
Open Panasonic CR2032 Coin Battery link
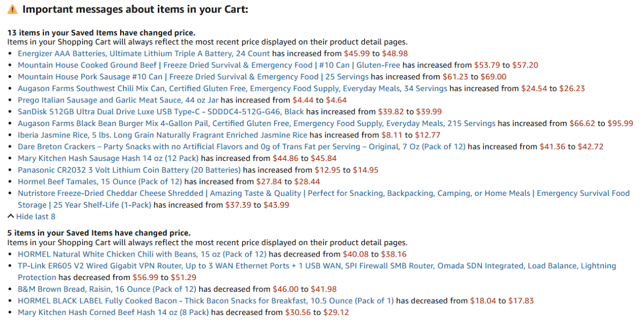(x=129, y=170)
